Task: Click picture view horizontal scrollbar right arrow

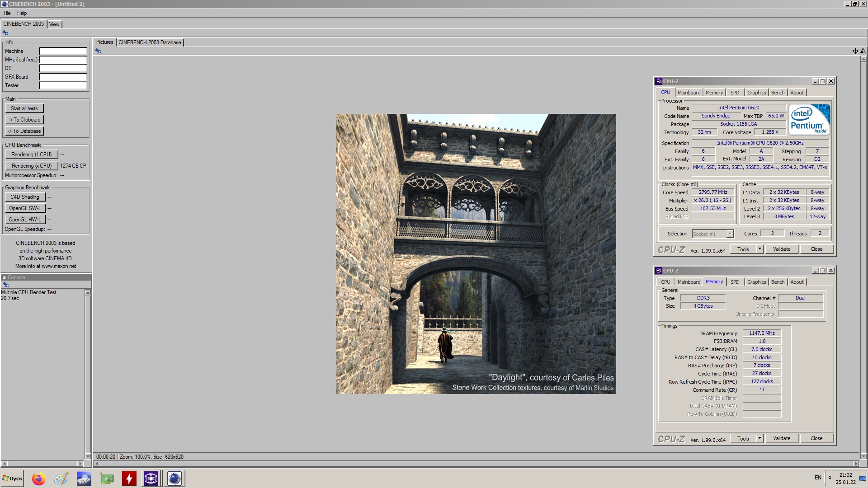Action: pyautogui.click(x=855, y=464)
